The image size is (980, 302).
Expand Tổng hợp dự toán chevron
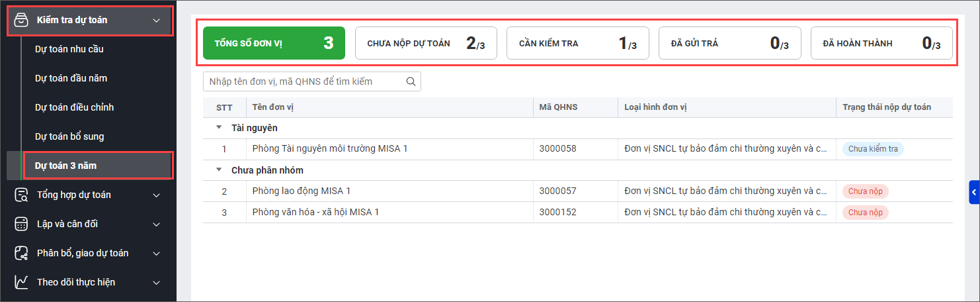click(157, 195)
